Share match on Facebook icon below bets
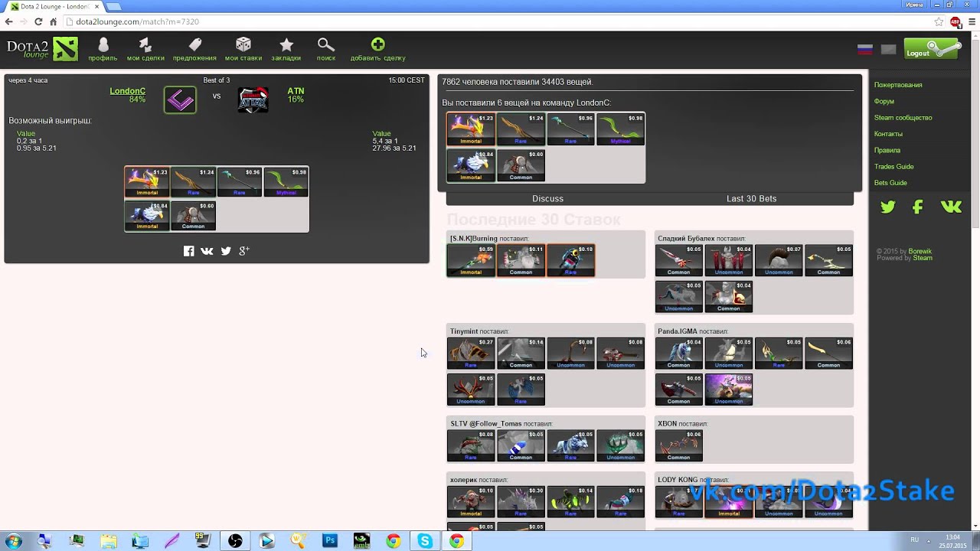This screenshot has height=551, width=980. point(189,251)
